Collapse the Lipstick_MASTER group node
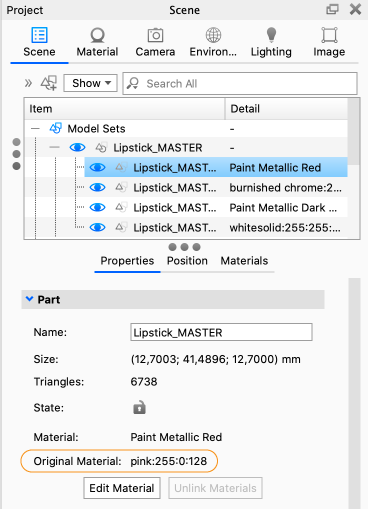The height and width of the screenshot is (509, 368). pyautogui.click(x=54, y=147)
